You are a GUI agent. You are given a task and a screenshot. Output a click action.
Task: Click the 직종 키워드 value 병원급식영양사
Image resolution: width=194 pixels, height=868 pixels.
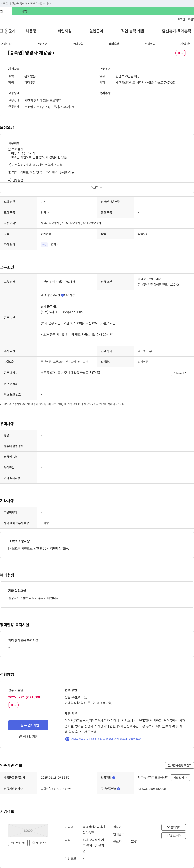pyautogui.click(x=50, y=223)
